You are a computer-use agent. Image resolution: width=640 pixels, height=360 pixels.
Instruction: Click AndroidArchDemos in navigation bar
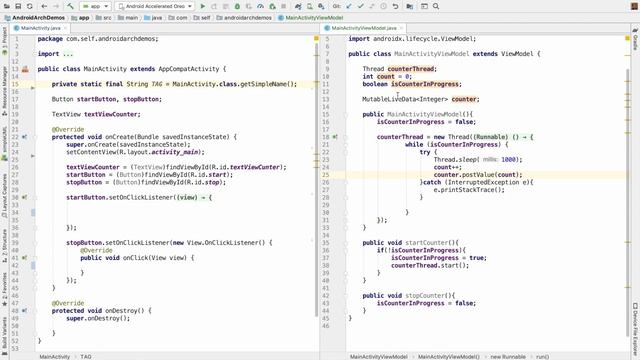point(35,18)
